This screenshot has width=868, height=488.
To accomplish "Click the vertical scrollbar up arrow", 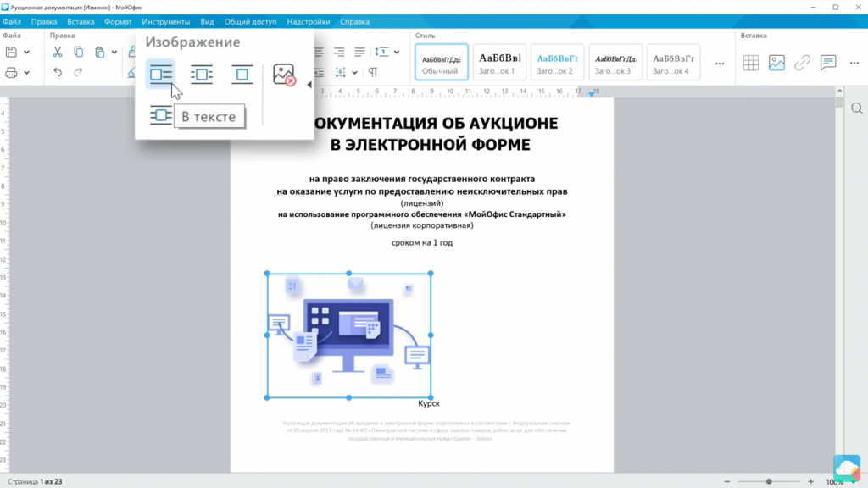I will coord(840,91).
